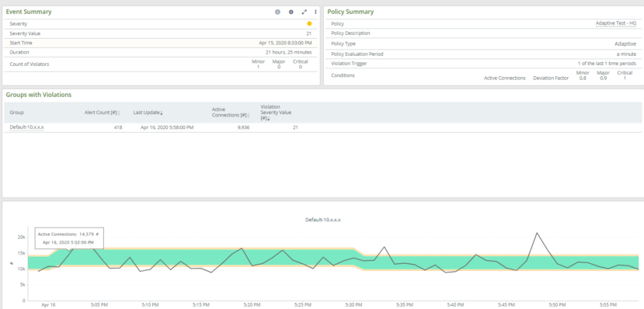Open the Default-10.x.x.x group link
The height and width of the screenshot is (309, 644).
[26, 127]
